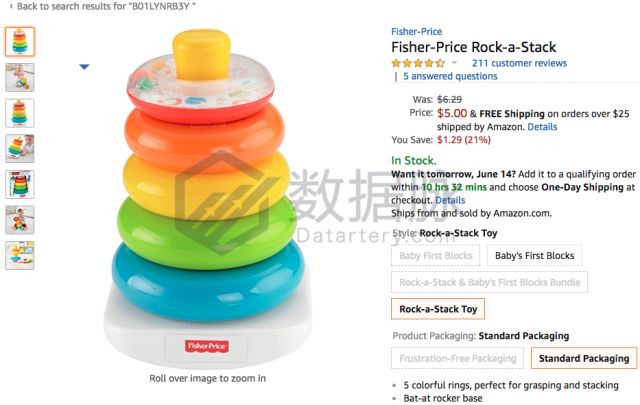Expand the star rating dropdown chevron
This screenshot has width=640, height=405.
pyautogui.click(x=454, y=62)
